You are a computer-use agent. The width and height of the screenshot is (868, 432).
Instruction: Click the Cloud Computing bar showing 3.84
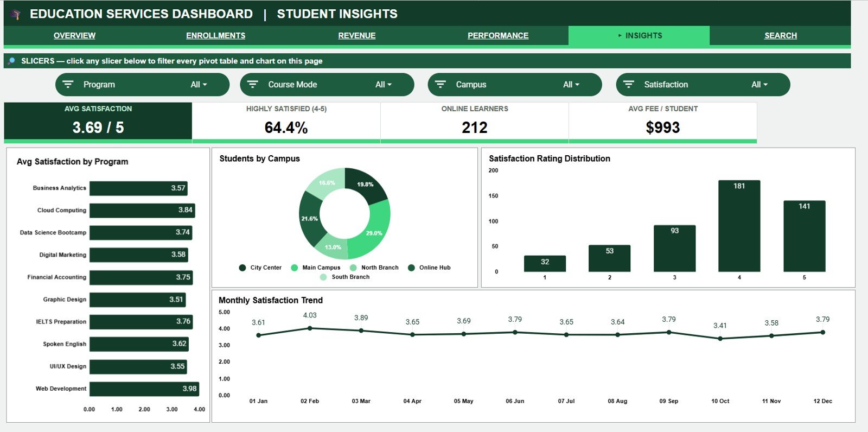coord(142,210)
